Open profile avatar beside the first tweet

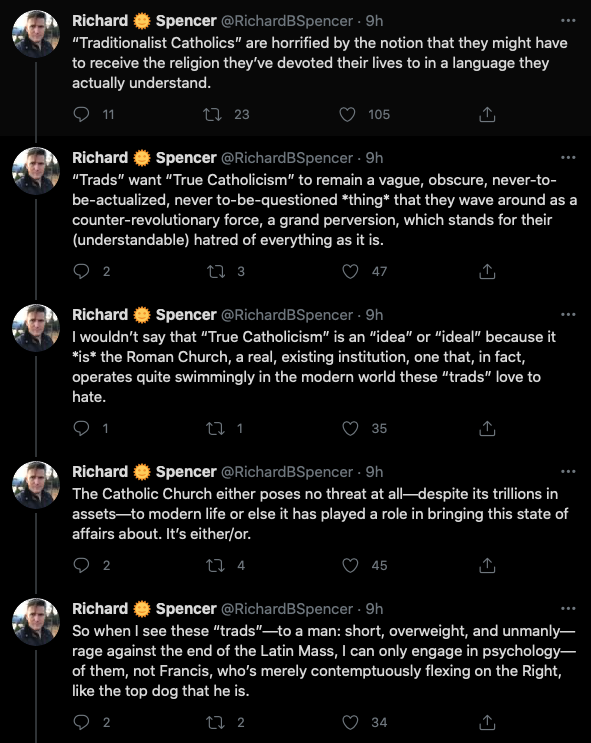tap(36, 34)
